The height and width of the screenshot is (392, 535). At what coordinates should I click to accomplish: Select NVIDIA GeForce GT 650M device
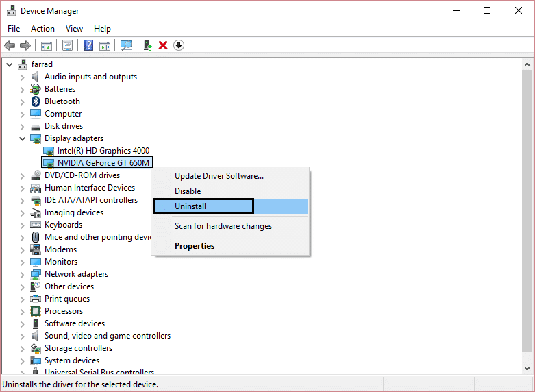pyautogui.click(x=103, y=163)
